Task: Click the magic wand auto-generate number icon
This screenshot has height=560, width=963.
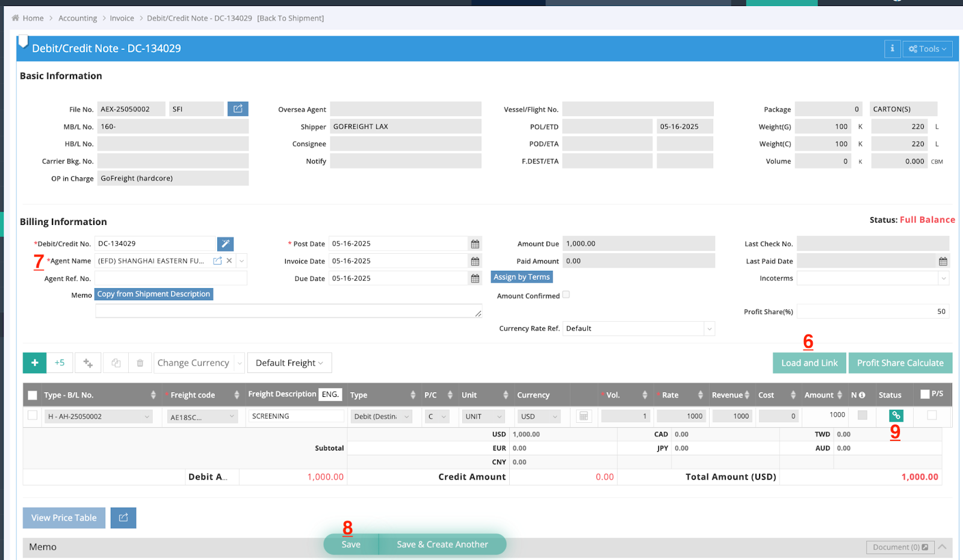Action: pos(225,244)
